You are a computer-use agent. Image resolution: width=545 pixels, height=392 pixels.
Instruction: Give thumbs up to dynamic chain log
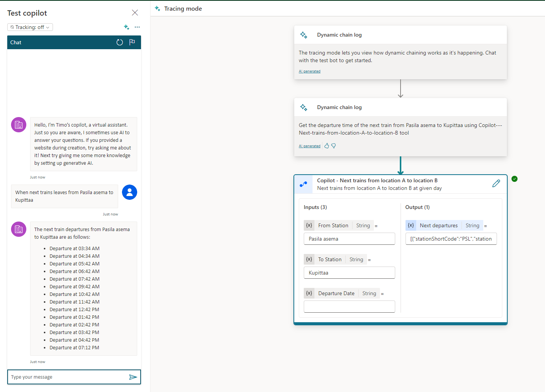[327, 146]
